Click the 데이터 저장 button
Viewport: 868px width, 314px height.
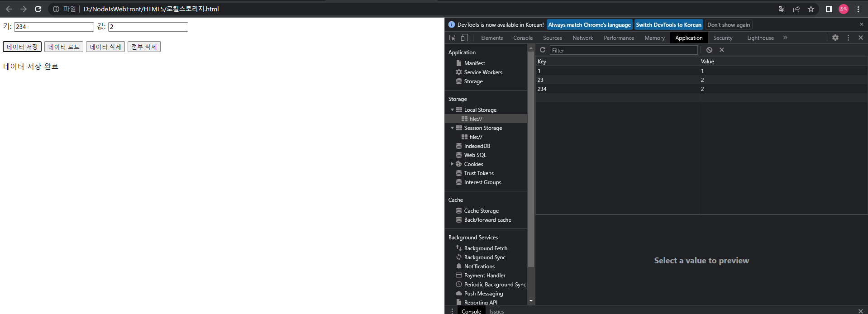click(x=22, y=47)
